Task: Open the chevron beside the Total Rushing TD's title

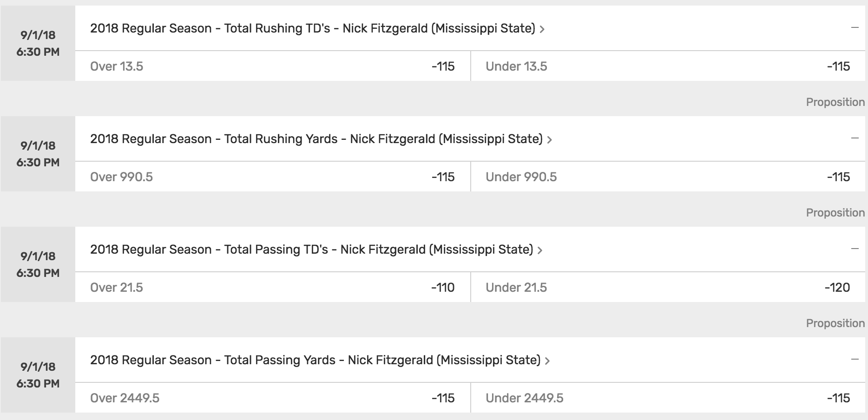Action: pos(542,29)
